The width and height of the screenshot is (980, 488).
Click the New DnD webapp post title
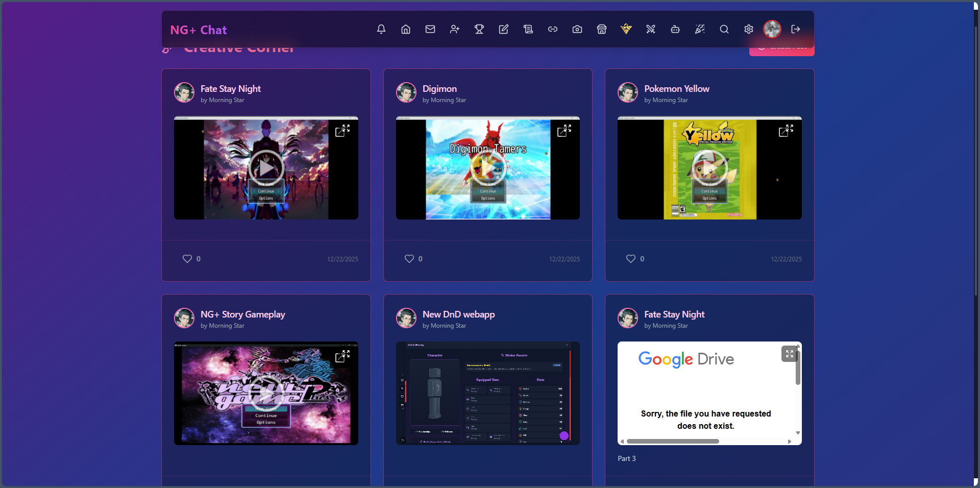click(x=459, y=314)
